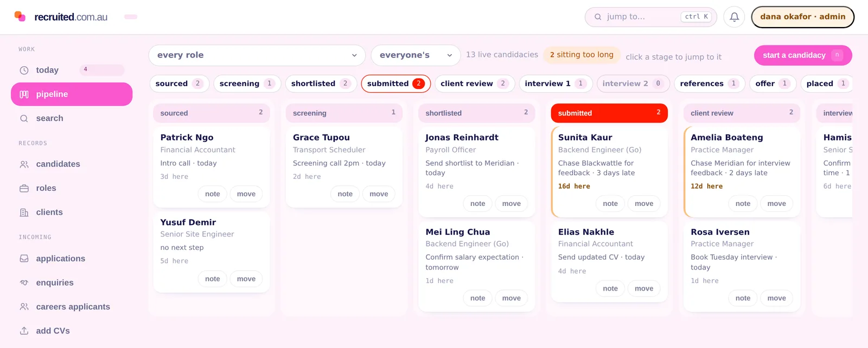Click the upload icon beside add CVs

pos(24,331)
